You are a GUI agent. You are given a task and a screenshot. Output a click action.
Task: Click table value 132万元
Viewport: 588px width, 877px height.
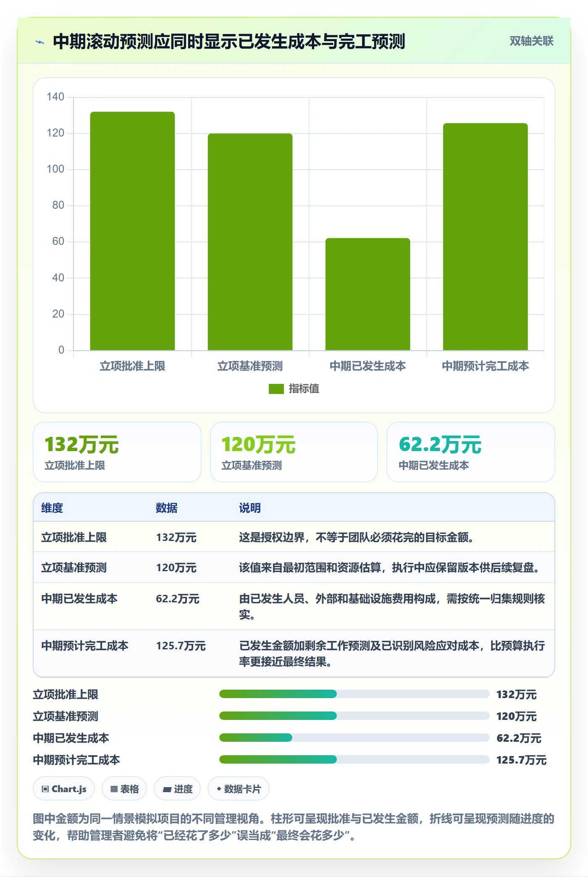click(x=176, y=537)
